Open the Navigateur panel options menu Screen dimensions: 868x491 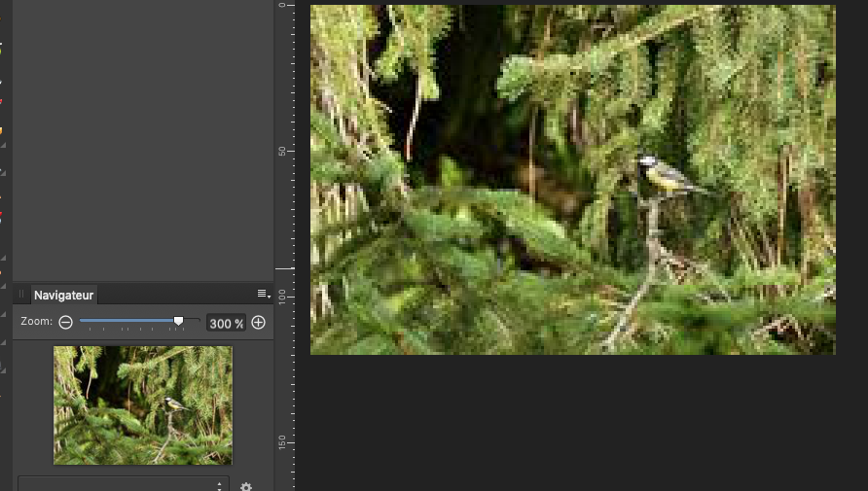(x=264, y=295)
